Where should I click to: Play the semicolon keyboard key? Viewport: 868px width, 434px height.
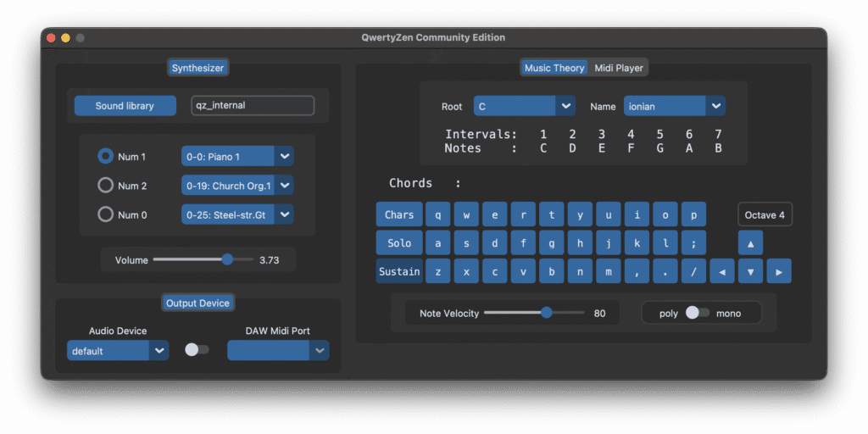point(693,243)
